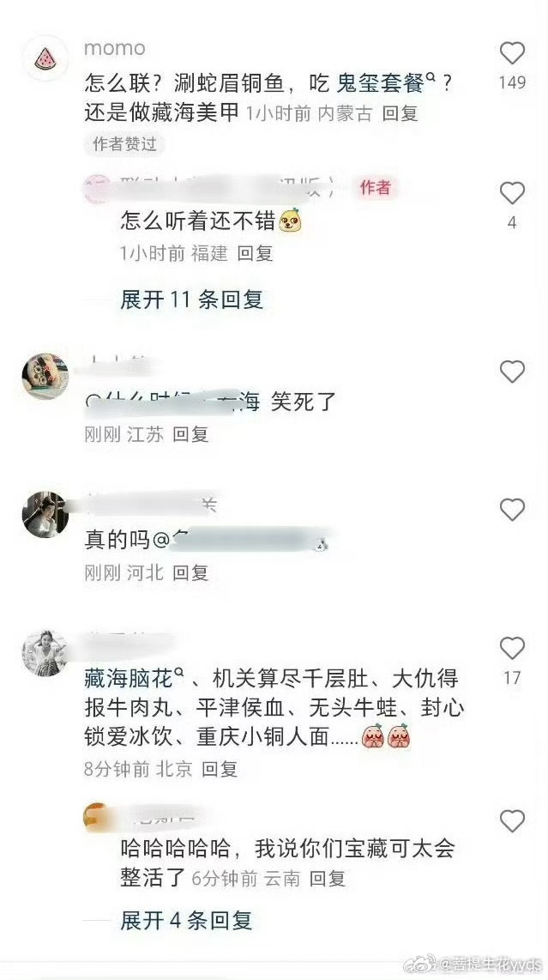Expand 11 more replies (展开 11 条回复)
Image resolution: width=548 pixels, height=980 pixels.
pos(191,300)
